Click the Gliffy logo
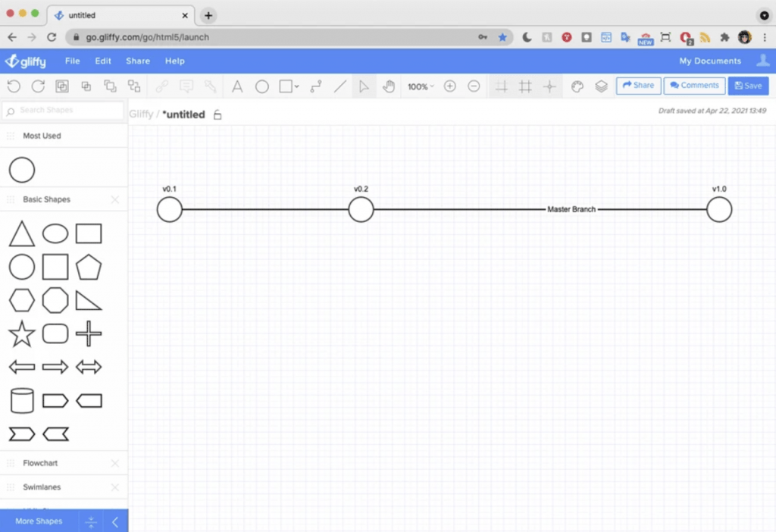The height and width of the screenshot is (532, 776). coord(25,61)
